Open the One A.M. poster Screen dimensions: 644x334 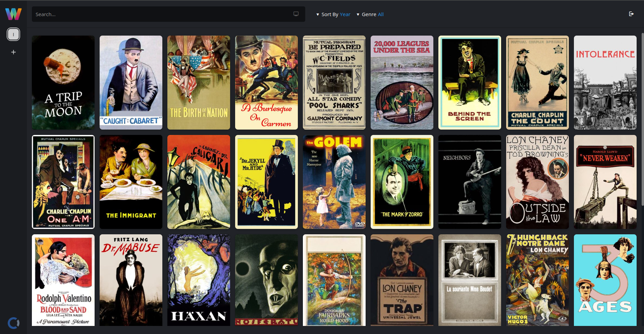pyautogui.click(x=63, y=182)
